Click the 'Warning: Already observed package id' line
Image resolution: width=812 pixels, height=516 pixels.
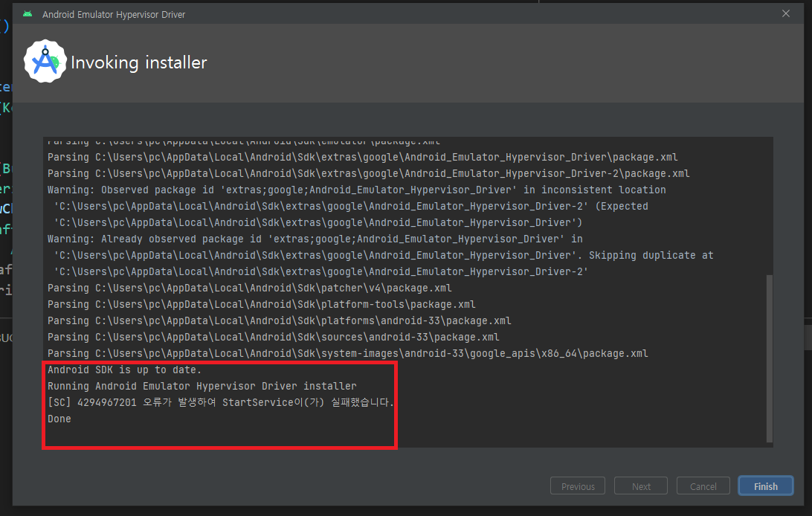pos(315,239)
